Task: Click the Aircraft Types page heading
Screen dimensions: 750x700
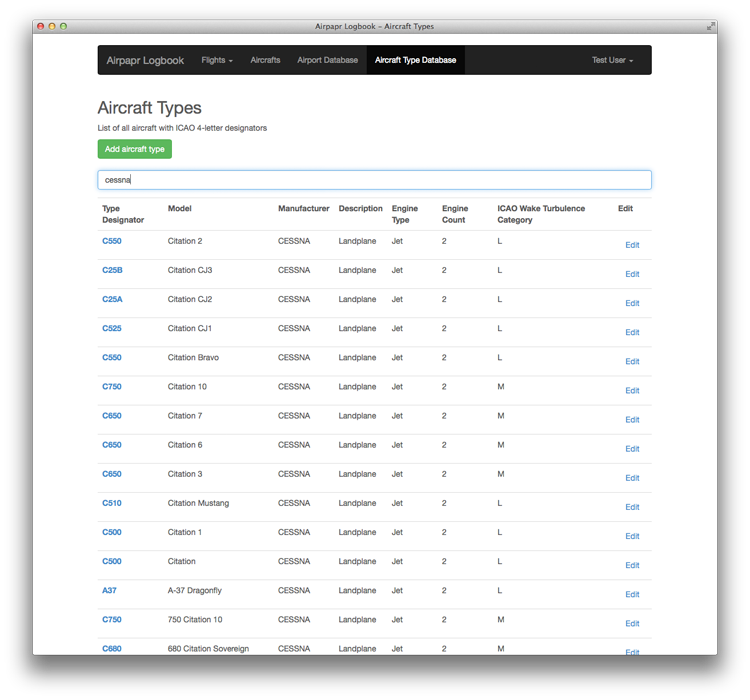Action: (149, 108)
